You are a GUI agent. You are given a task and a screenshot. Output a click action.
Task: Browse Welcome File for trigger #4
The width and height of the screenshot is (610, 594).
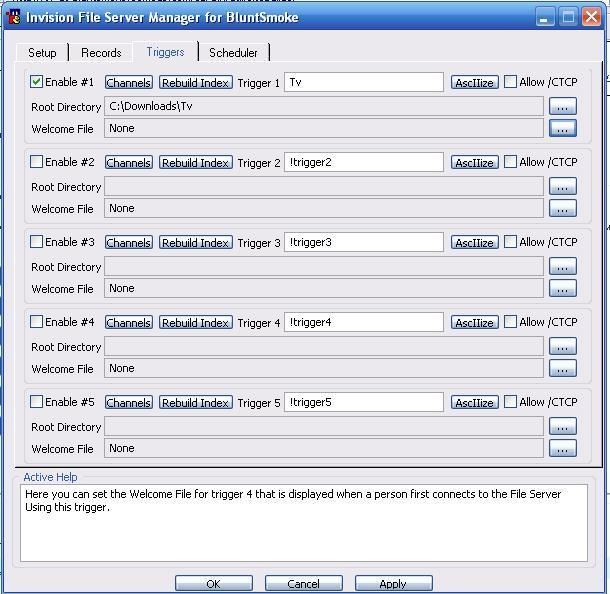[x=563, y=368]
